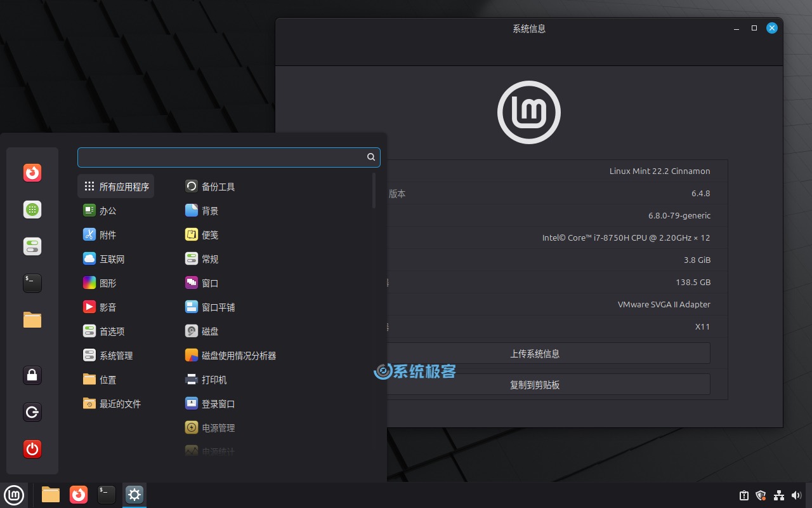812x508 pixels.
Task: Open 打印机 printers settings
Action: coord(206,380)
